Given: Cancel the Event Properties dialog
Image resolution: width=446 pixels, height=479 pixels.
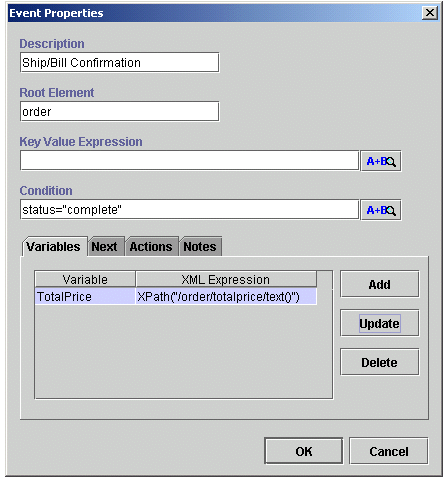Looking at the screenshot, I should (388, 451).
